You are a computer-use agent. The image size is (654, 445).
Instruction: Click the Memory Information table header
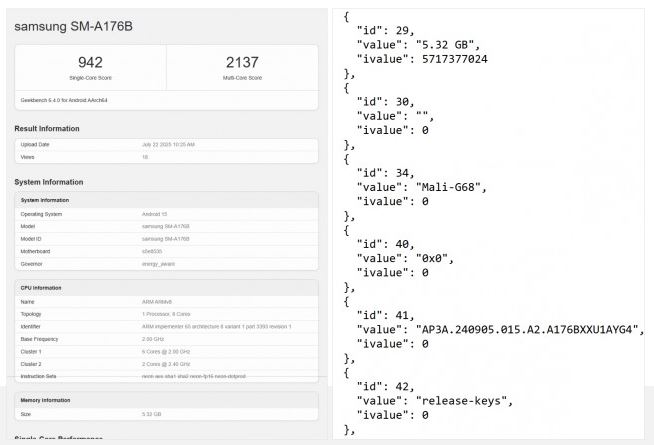166,400
